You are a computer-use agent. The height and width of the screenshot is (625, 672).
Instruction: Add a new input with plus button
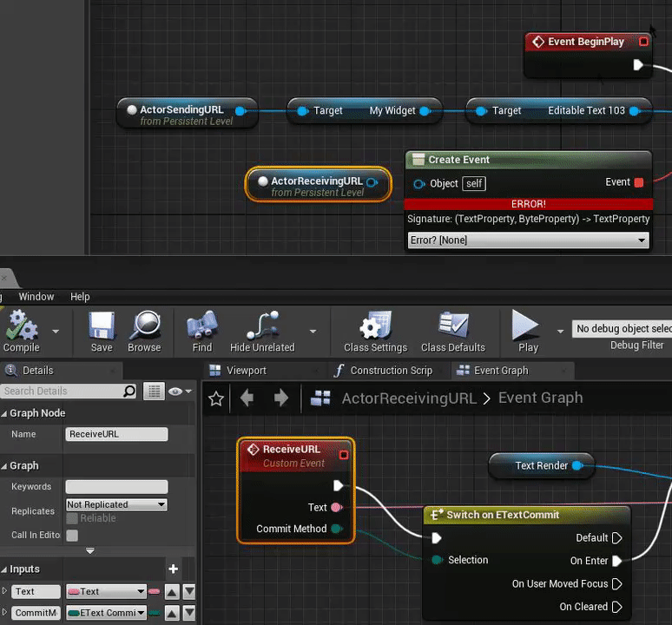pos(173,569)
